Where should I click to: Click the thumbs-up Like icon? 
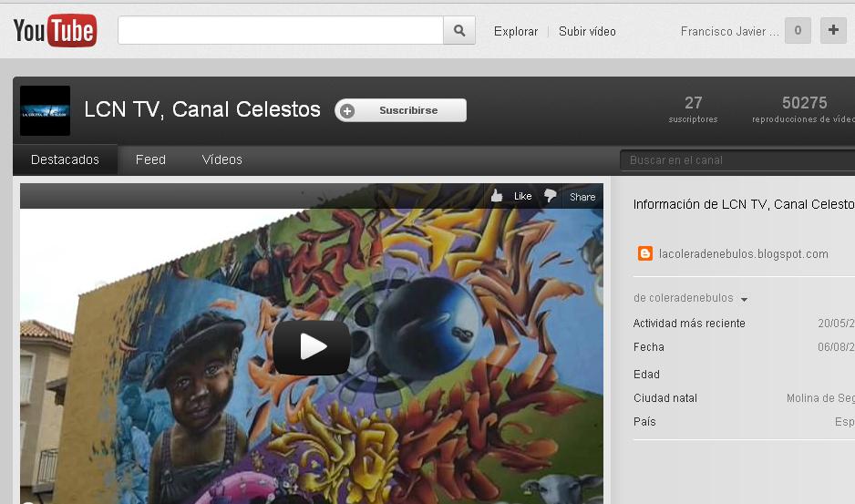tap(496, 196)
